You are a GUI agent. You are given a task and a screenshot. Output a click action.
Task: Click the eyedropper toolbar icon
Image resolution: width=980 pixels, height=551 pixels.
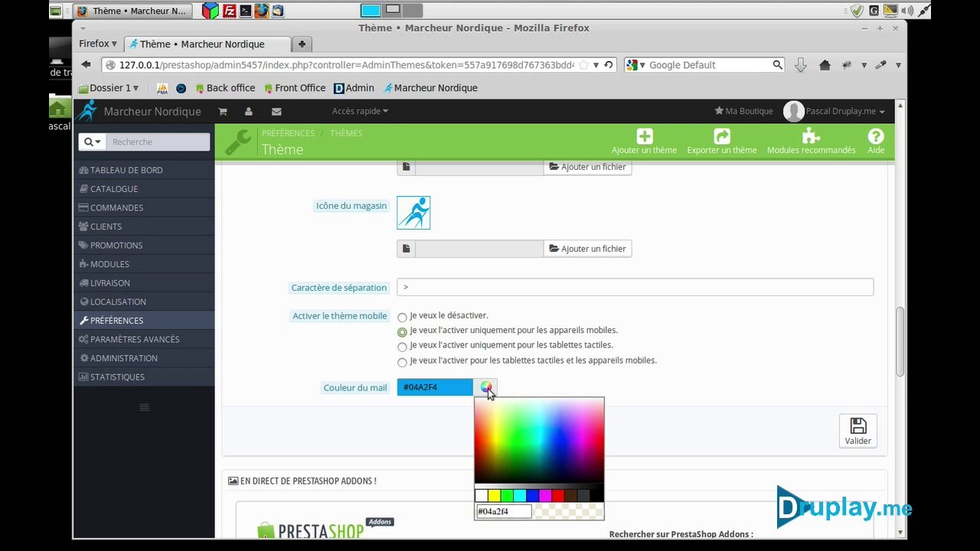pos(880,65)
